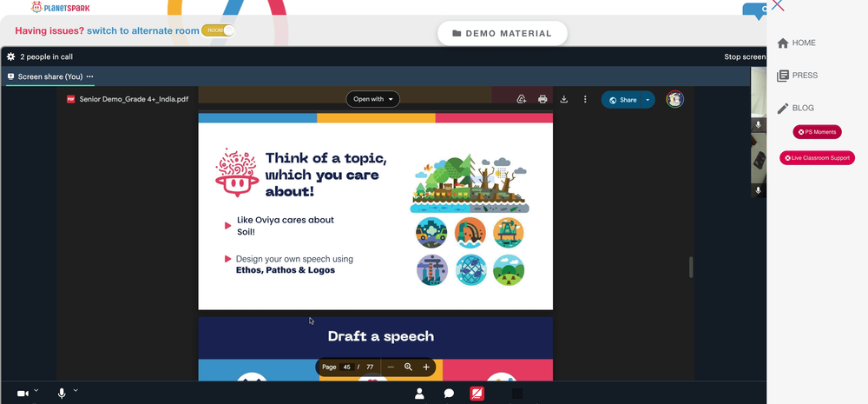
Task: Click the polluted forest illustration on slide
Action: (x=470, y=182)
